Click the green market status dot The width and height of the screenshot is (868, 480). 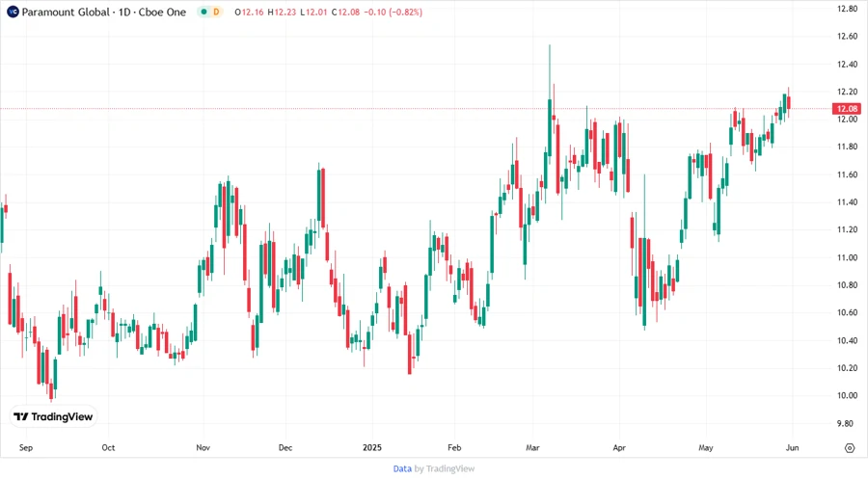204,12
